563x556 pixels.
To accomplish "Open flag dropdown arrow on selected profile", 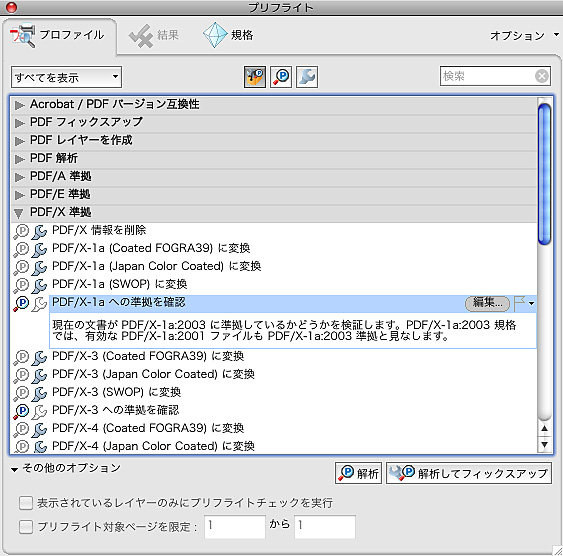I will 531,304.
